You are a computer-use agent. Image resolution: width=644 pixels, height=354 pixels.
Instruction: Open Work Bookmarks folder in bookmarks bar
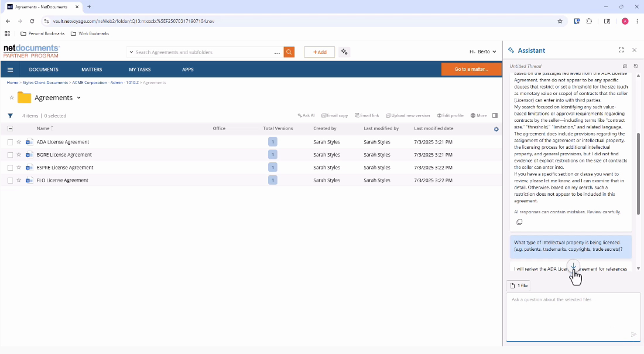tap(90, 34)
